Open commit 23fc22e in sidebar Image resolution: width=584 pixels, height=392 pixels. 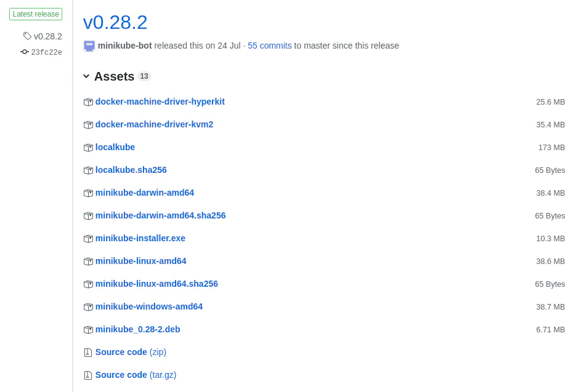click(46, 52)
